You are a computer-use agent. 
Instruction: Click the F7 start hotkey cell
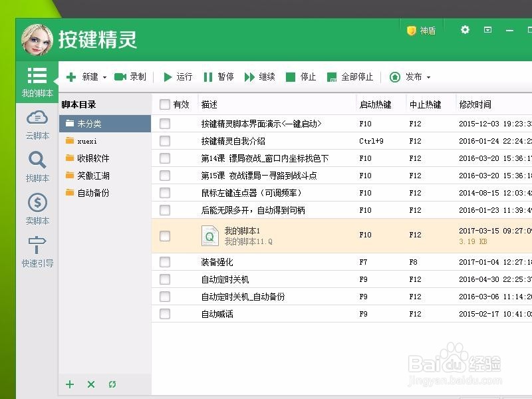click(x=363, y=262)
